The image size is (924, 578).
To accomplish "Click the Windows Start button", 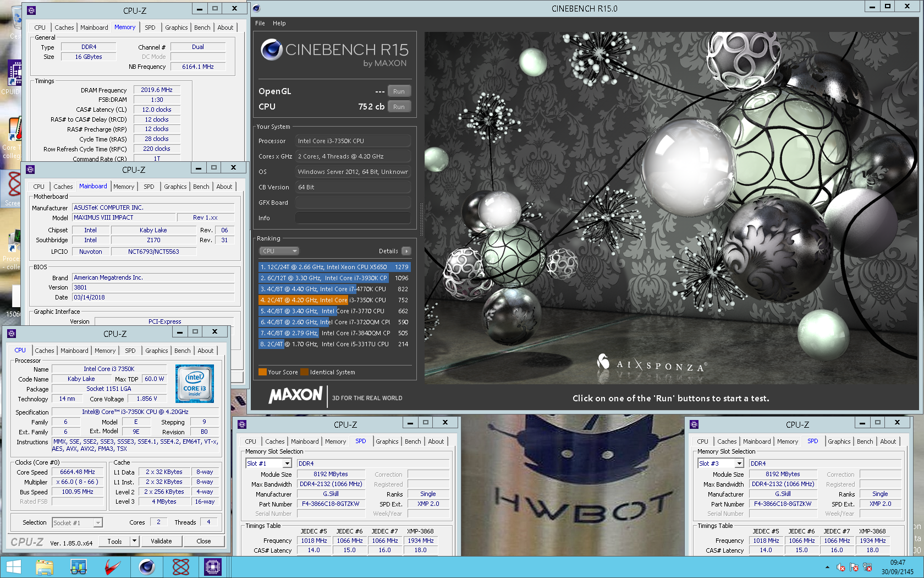I will click(x=13, y=566).
